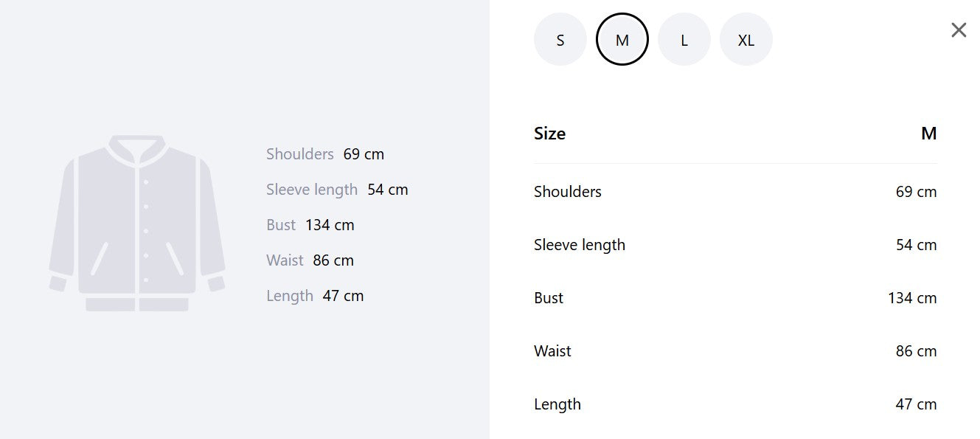This screenshot has height=439, width=980.
Task: Choose size L
Action: click(684, 40)
